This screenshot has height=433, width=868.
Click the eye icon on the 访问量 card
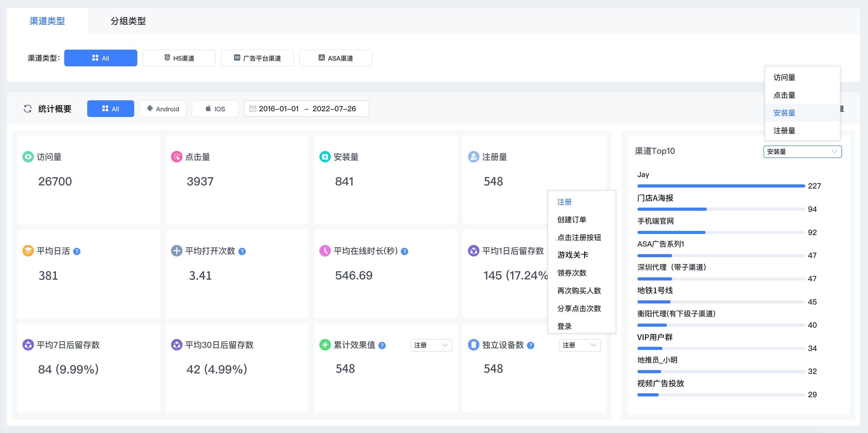tap(28, 156)
